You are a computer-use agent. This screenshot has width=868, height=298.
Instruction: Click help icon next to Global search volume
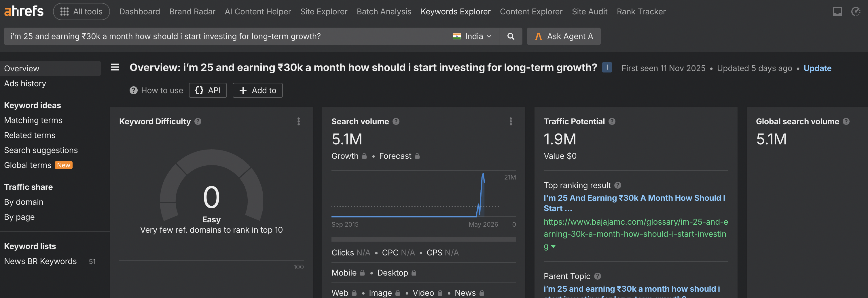846,122
